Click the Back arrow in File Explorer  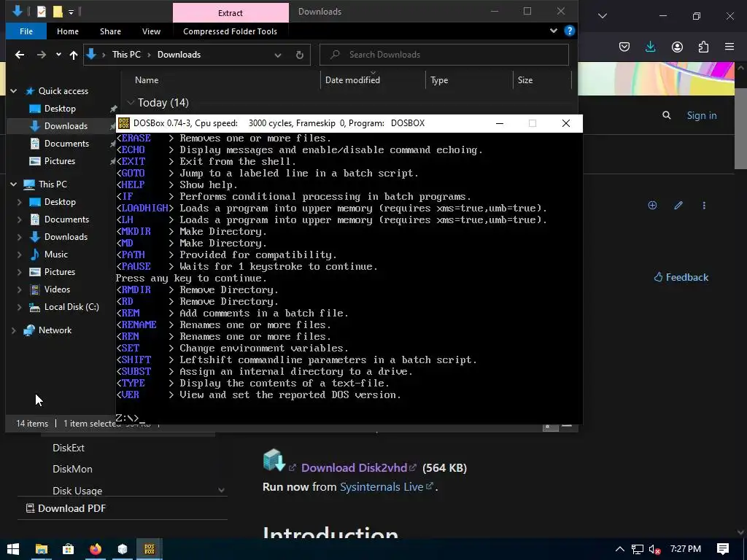20,55
